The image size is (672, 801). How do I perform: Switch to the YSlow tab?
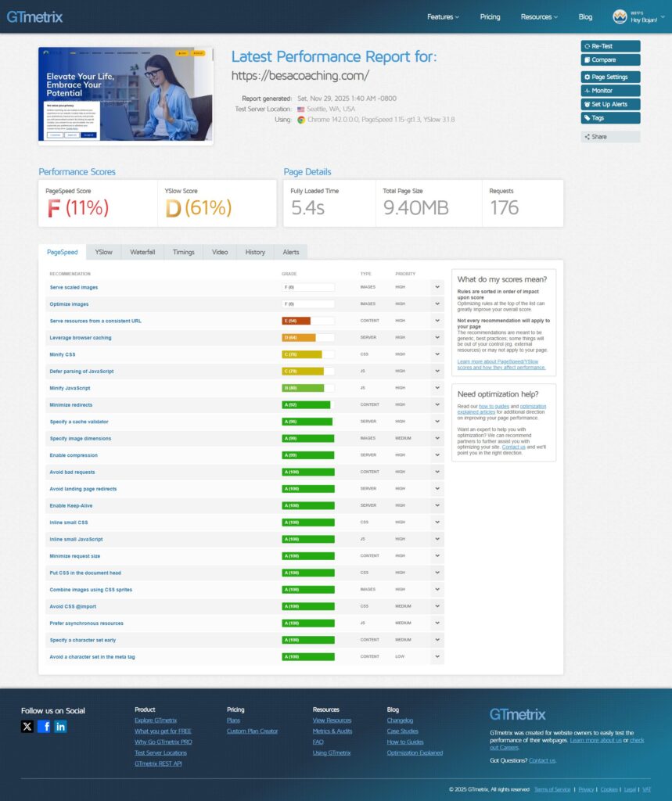coord(104,252)
